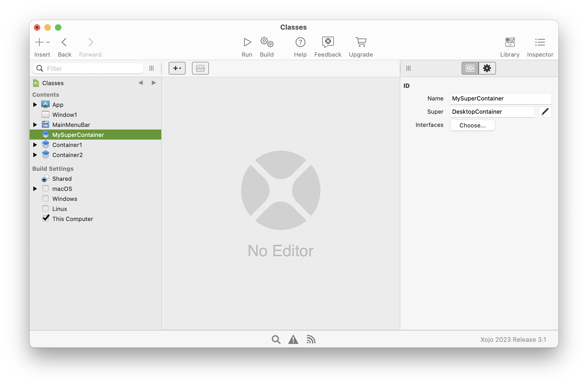
Task: Expand Container1 in the Contents list
Action: (x=35, y=145)
